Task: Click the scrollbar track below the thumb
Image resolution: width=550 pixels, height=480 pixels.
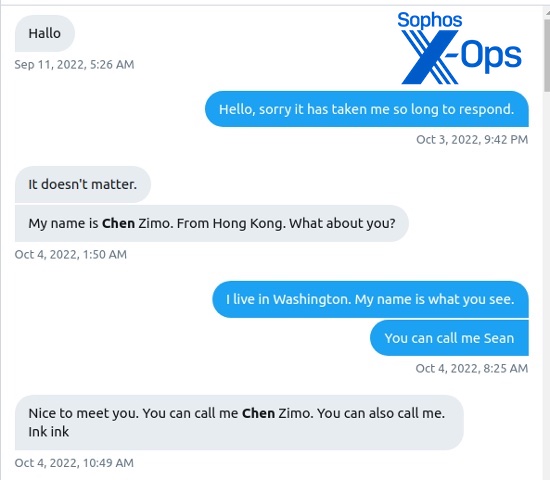Action: click(547, 281)
